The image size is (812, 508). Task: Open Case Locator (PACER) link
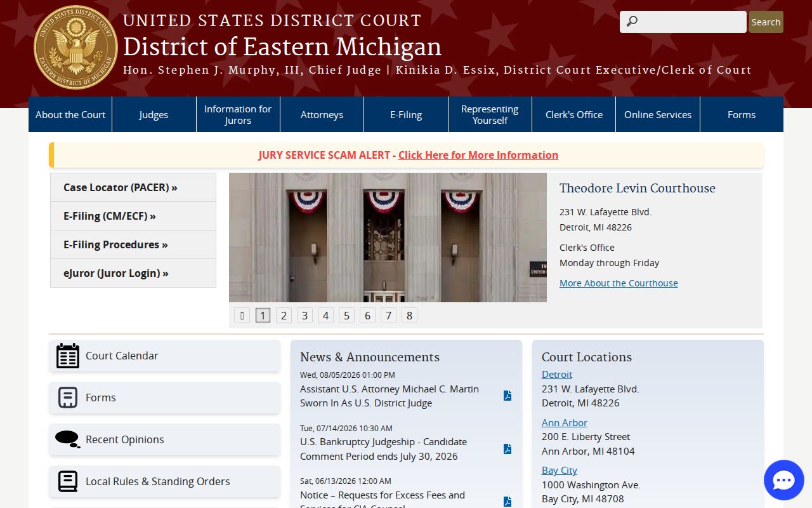pyautogui.click(x=133, y=187)
